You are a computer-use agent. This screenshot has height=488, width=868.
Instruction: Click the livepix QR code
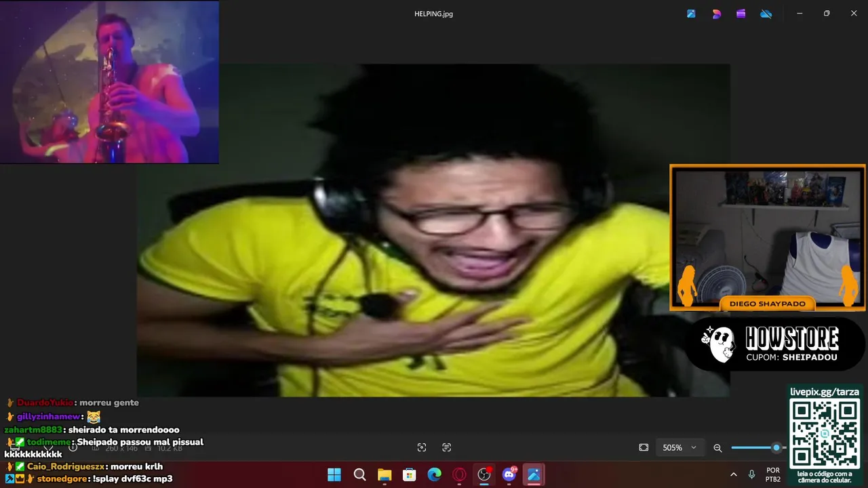(x=825, y=434)
